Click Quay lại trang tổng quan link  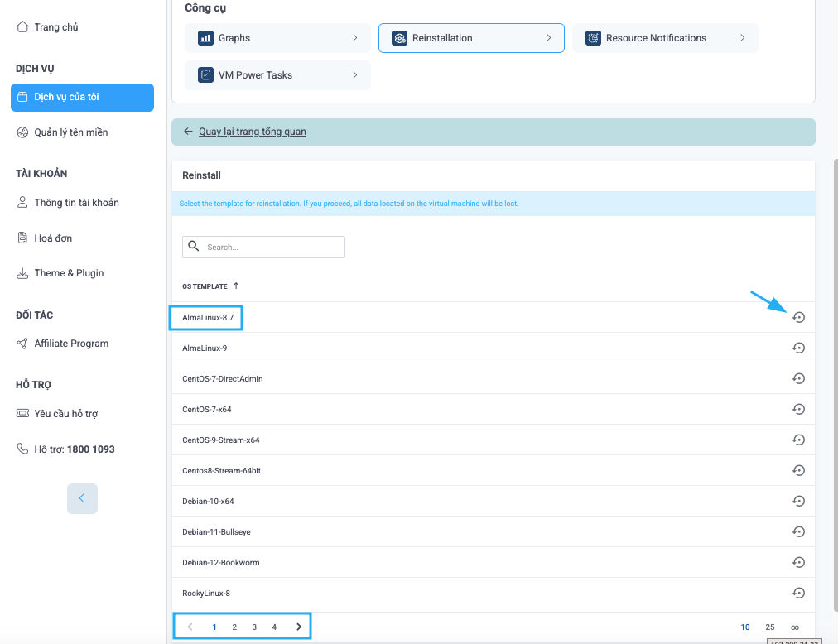pyautogui.click(x=252, y=132)
